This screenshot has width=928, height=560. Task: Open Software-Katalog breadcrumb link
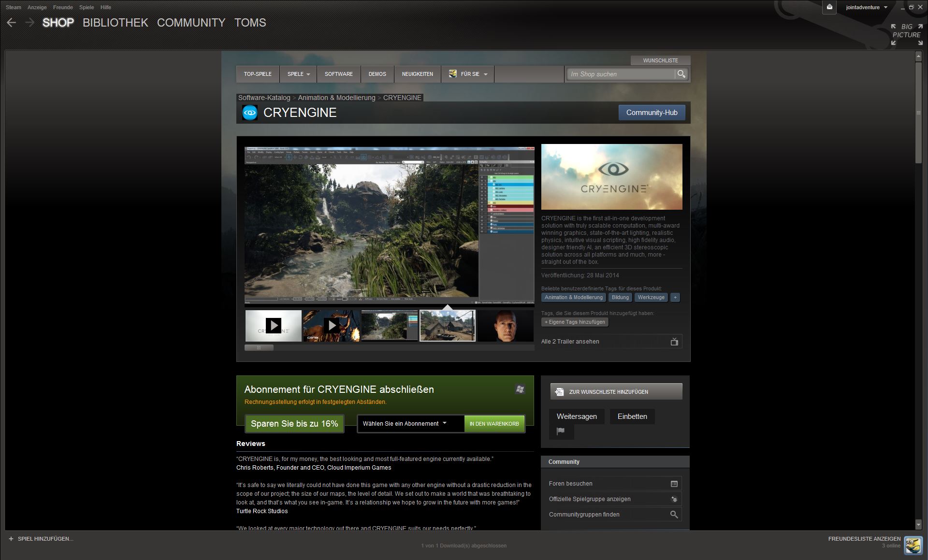264,98
